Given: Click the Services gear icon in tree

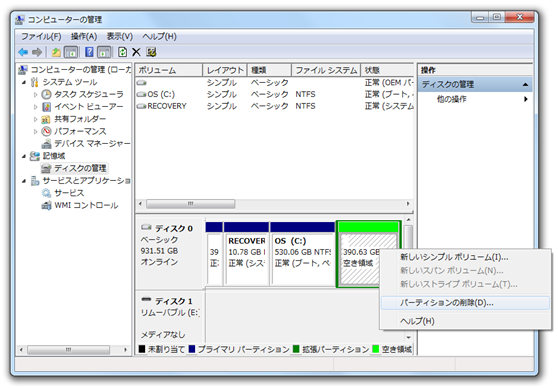Looking at the screenshot, I should (x=46, y=193).
